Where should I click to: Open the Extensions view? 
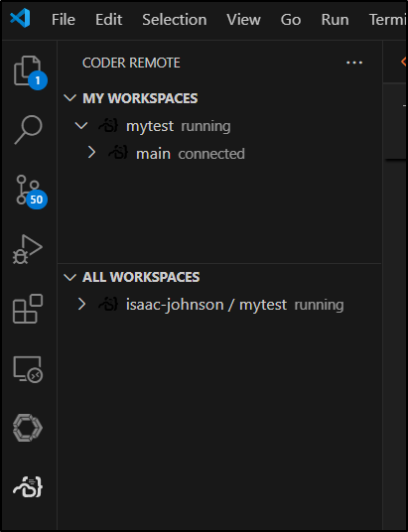point(28,309)
